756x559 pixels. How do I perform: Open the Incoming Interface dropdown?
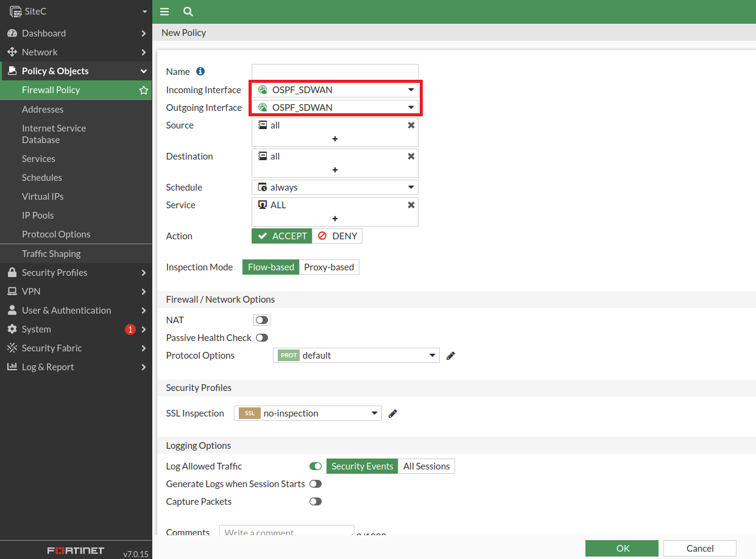pos(335,90)
